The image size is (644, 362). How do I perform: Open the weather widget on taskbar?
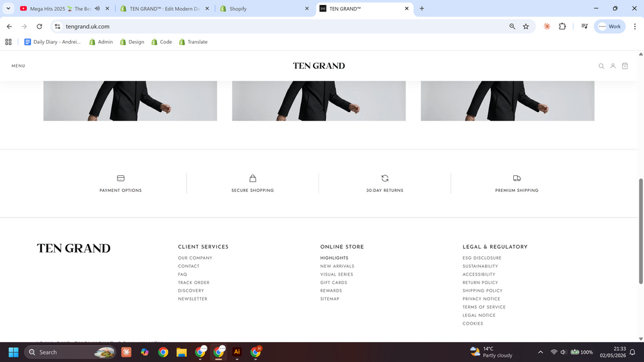[x=491, y=352]
